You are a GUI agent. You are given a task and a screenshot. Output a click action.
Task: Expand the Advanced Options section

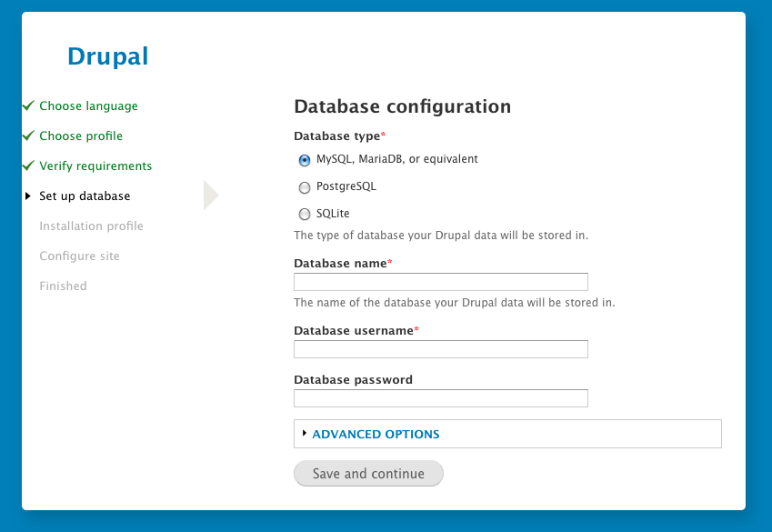tap(376, 435)
